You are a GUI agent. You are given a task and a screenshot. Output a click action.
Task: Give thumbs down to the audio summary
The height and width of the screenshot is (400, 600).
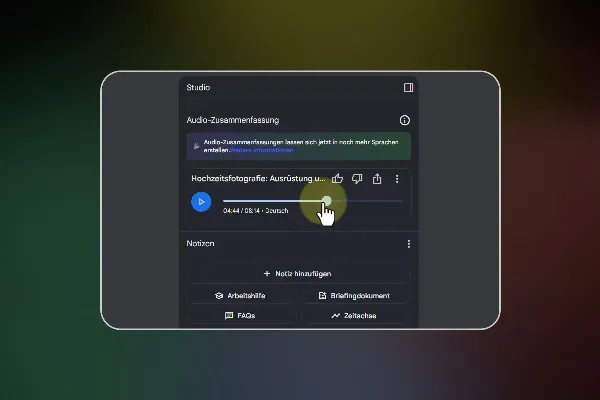357,179
